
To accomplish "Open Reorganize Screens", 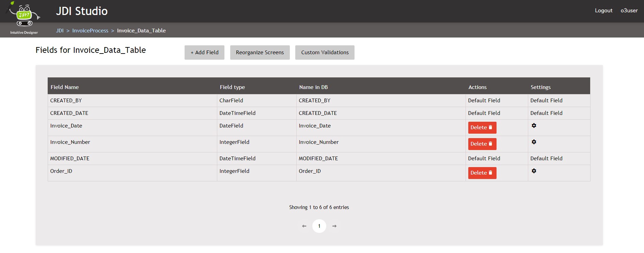I will click(260, 53).
